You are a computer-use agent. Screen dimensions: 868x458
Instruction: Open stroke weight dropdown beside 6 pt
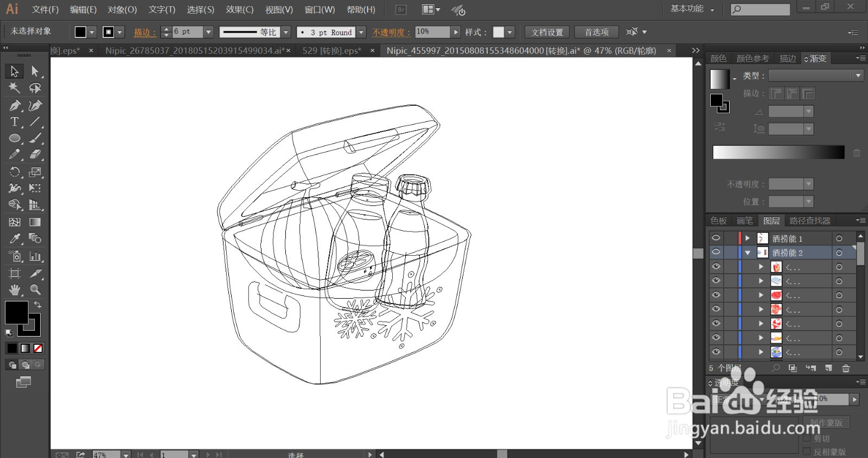pyautogui.click(x=208, y=32)
